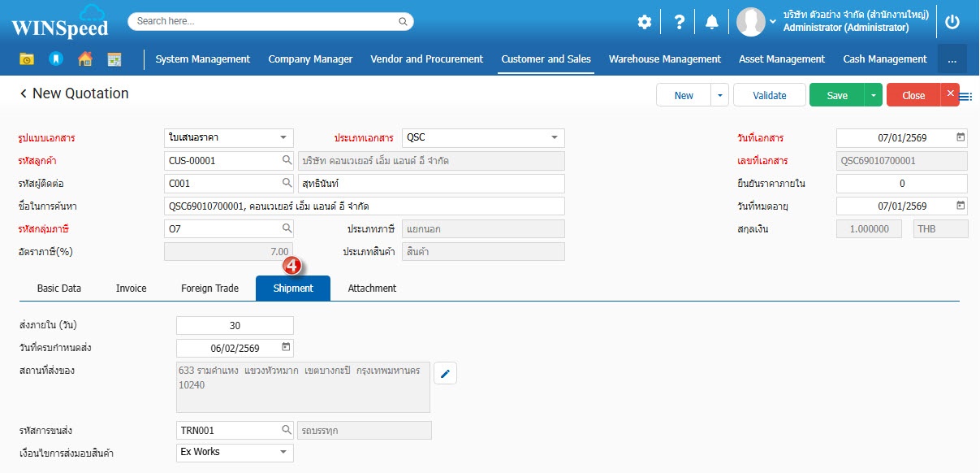Click the power logout icon
This screenshot has width=980, height=473.
(x=952, y=22)
